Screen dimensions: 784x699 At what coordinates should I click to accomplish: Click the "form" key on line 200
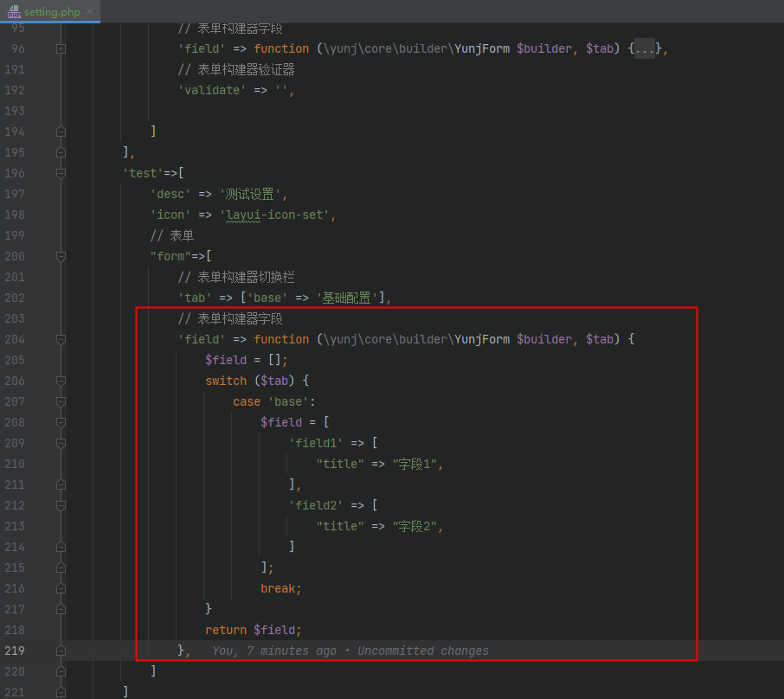(170, 256)
